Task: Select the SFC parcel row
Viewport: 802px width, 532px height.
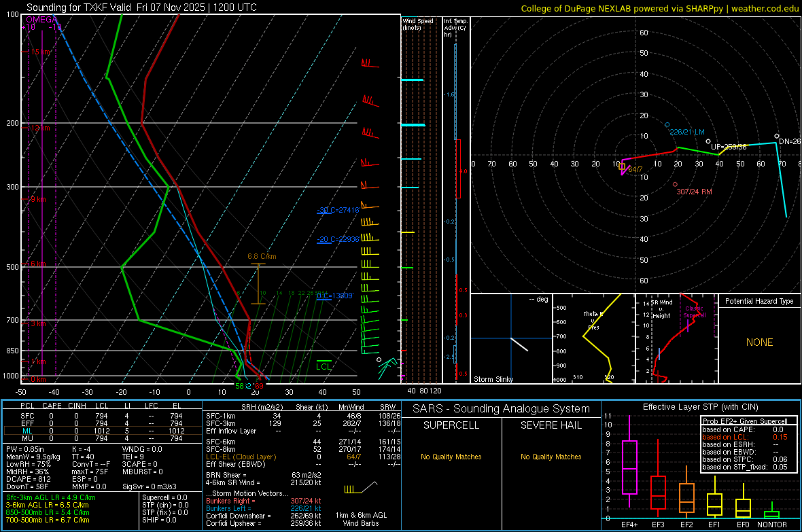Action: (x=103, y=416)
